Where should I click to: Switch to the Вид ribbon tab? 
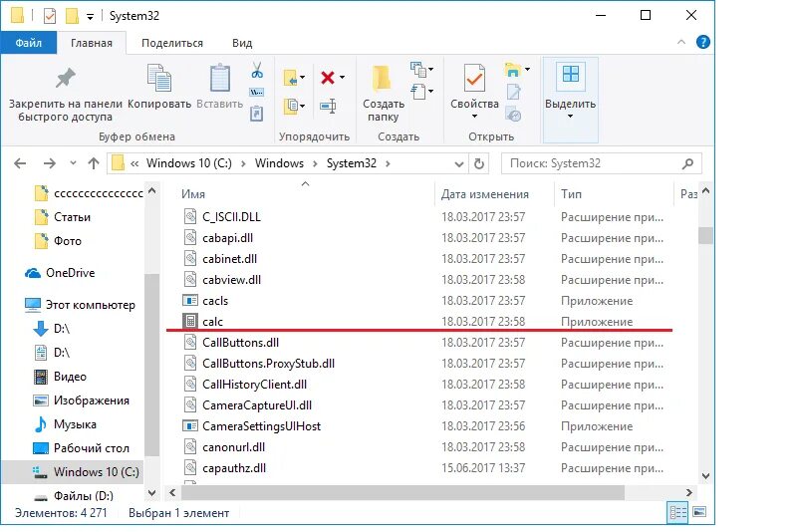pyautogui.click(x=242, y=43)
